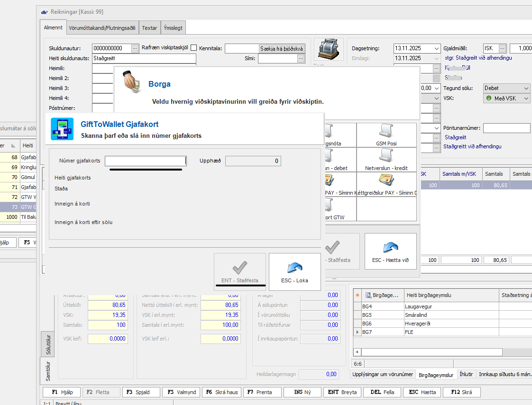The height and width of the screenshot is (405, 532).
Task: Click the Gjaldmiðill ISK lookup button
Action: (x=502, y=48)
